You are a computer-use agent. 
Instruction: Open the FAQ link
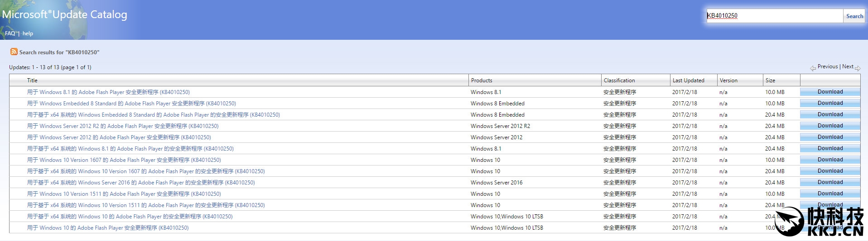[x=10, y=33]
